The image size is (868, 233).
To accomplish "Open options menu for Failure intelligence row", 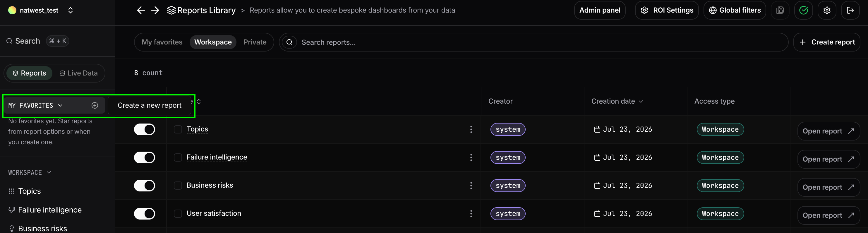I will point(471,157).
